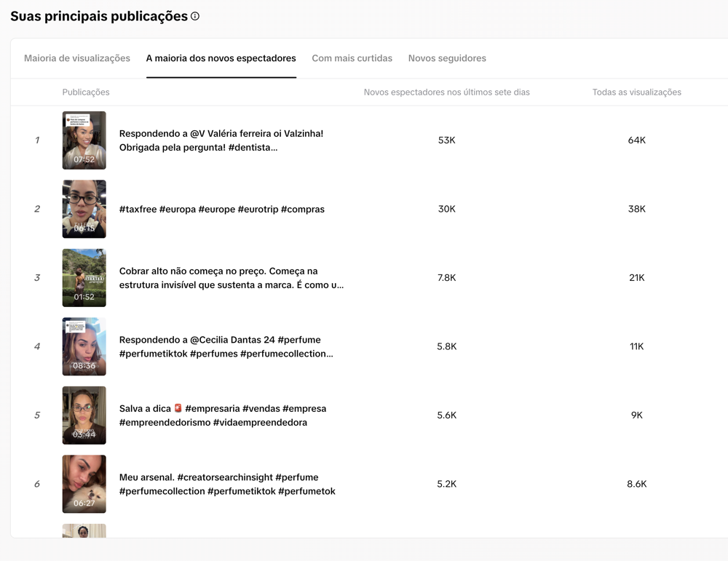728x561 pixels.
Task: Click the 9K total views value
Action: 636,415
